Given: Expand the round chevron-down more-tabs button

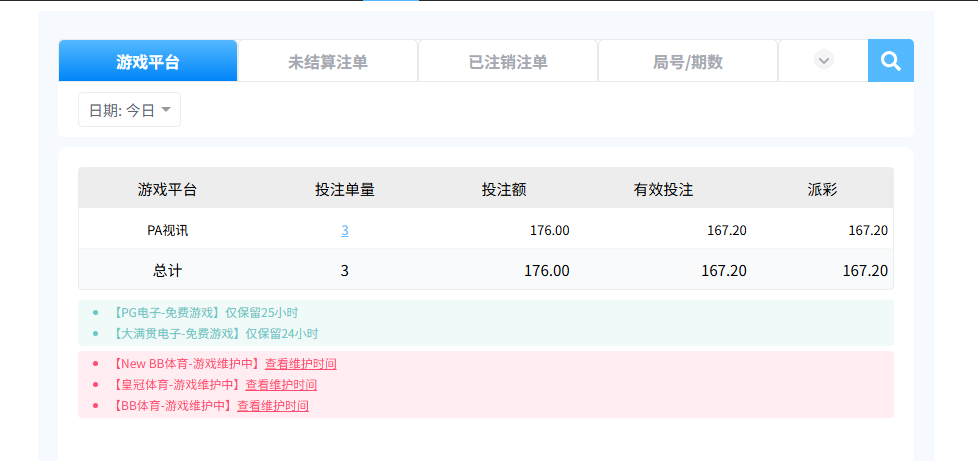Looking at the screenshot, I should 824,60.
